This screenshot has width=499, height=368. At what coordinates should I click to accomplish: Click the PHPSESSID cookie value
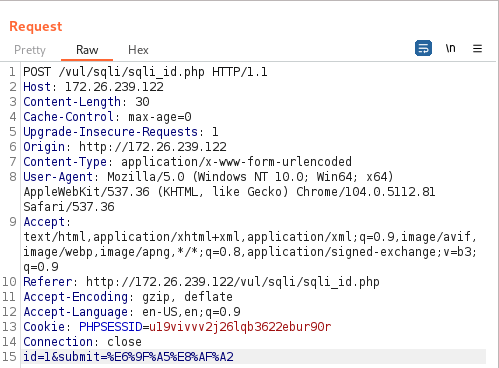(240, 327)
